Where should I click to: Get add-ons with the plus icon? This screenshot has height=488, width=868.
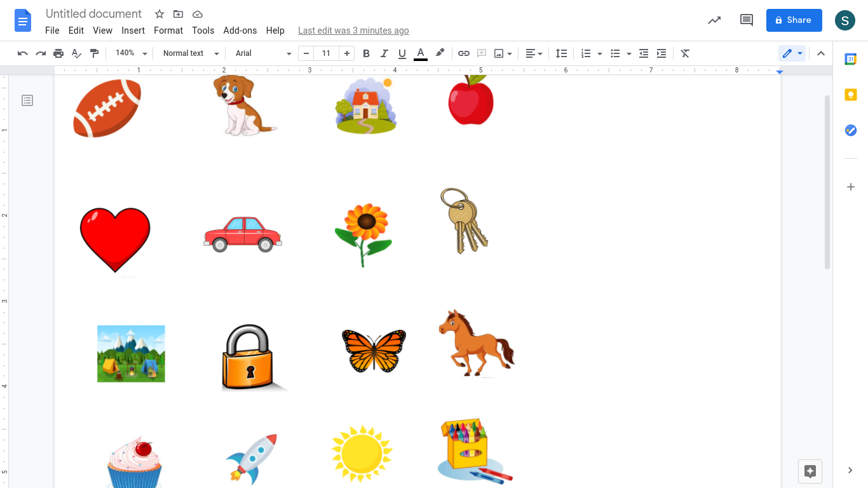pyautogui.click(x=851, y=187)
